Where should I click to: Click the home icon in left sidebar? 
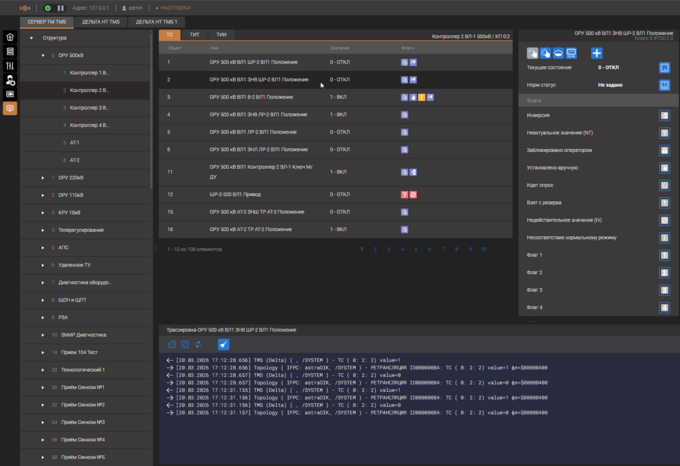pos(10,37)
